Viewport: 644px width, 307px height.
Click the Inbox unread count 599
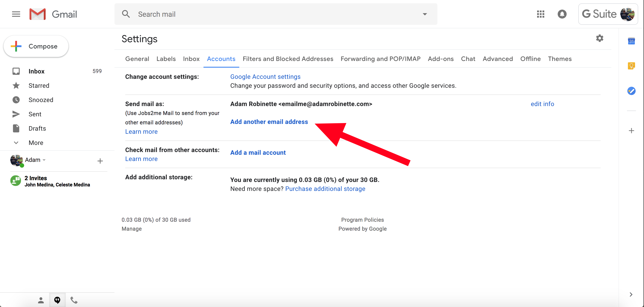click(x=97, y=71)
